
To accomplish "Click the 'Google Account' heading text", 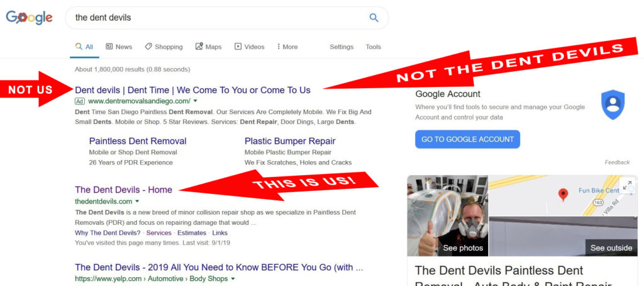I will coord(448,94).
